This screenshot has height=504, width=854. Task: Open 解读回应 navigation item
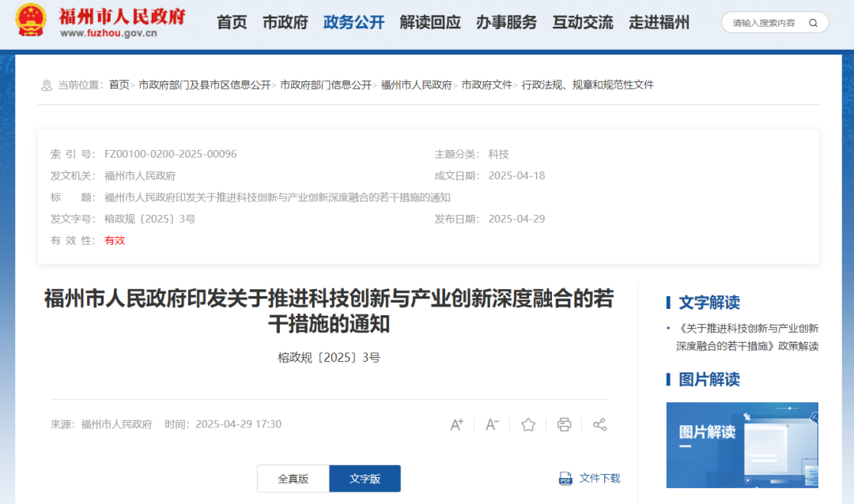pyautogui.click(x=430, y=22)
